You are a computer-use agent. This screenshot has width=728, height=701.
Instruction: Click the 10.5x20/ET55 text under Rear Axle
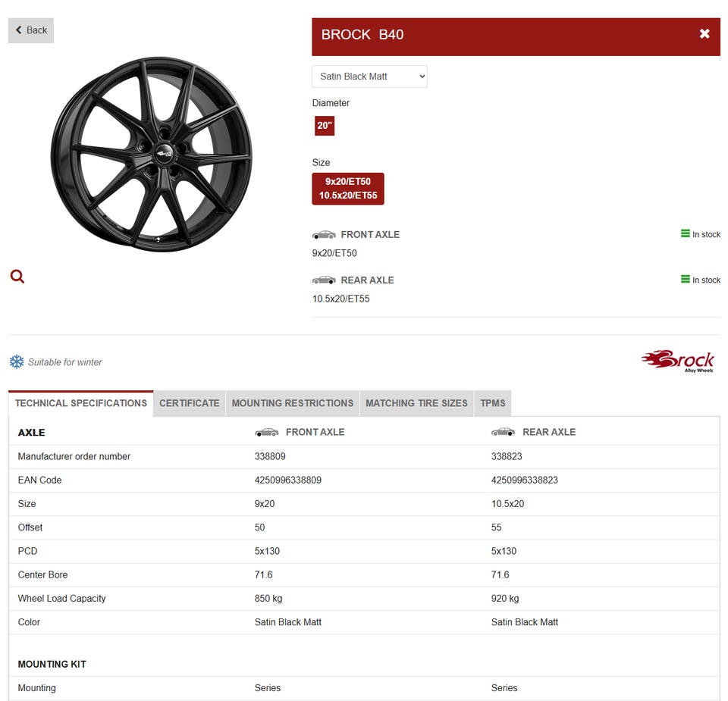point(340,299)
